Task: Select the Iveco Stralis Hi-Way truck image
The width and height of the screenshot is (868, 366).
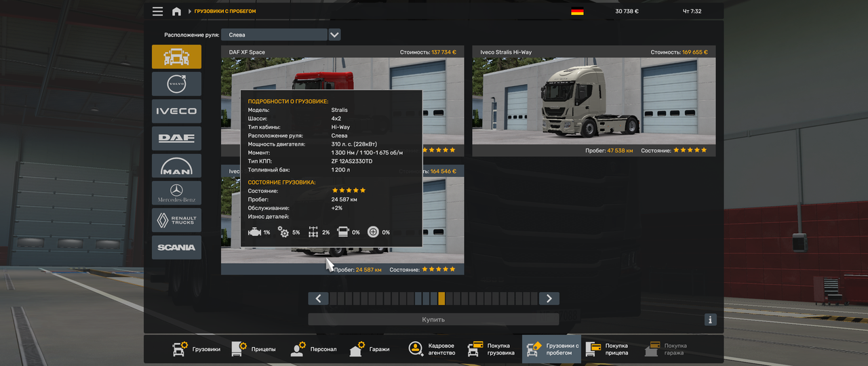Action: (594, 101)
